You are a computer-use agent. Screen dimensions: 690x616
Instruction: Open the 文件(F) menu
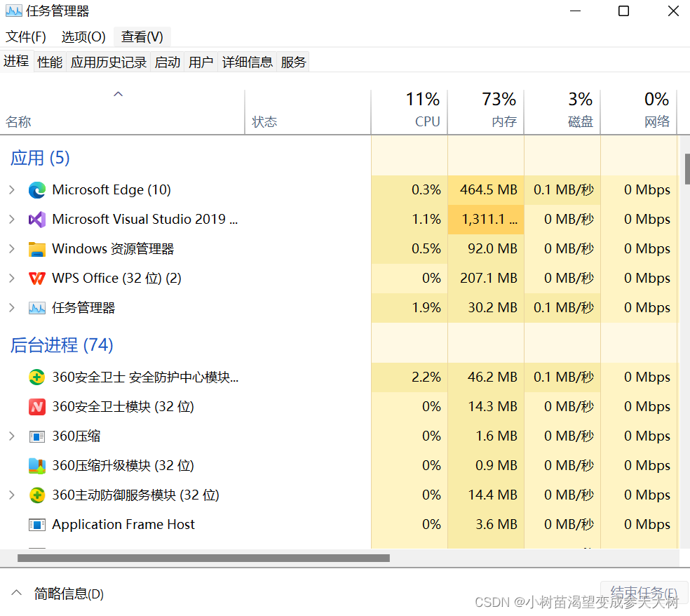25,36
